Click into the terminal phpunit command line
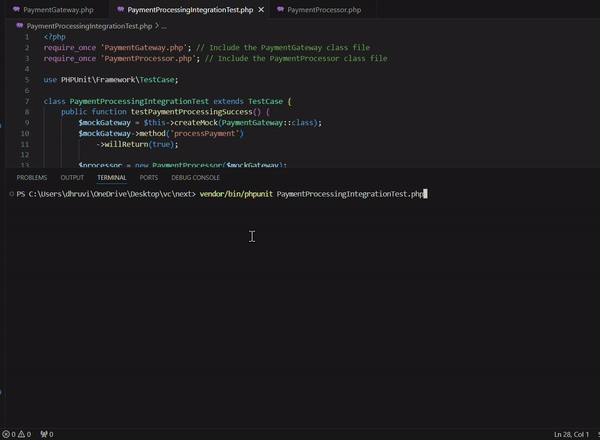This screenshot has width=600, height=440. tap(312, 194)
